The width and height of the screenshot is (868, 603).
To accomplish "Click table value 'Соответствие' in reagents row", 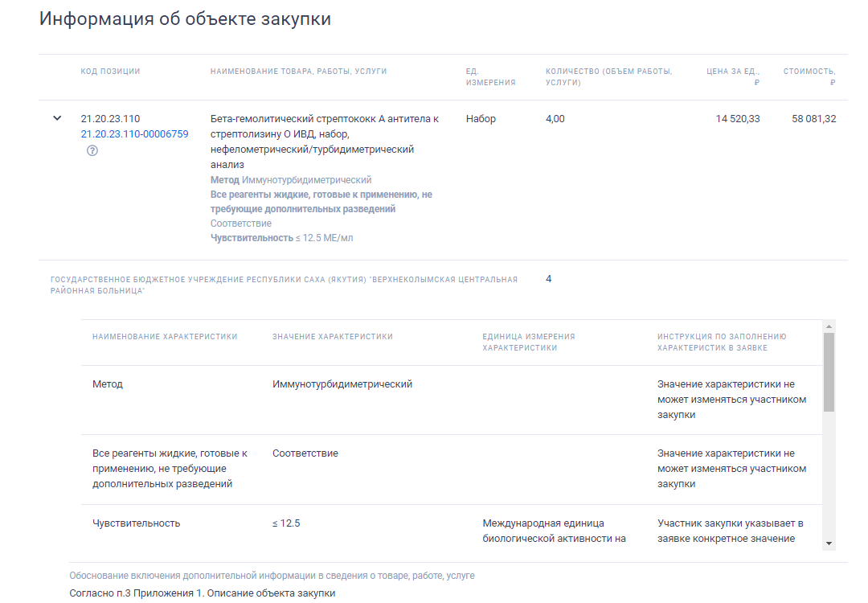I will pos(305,453).
